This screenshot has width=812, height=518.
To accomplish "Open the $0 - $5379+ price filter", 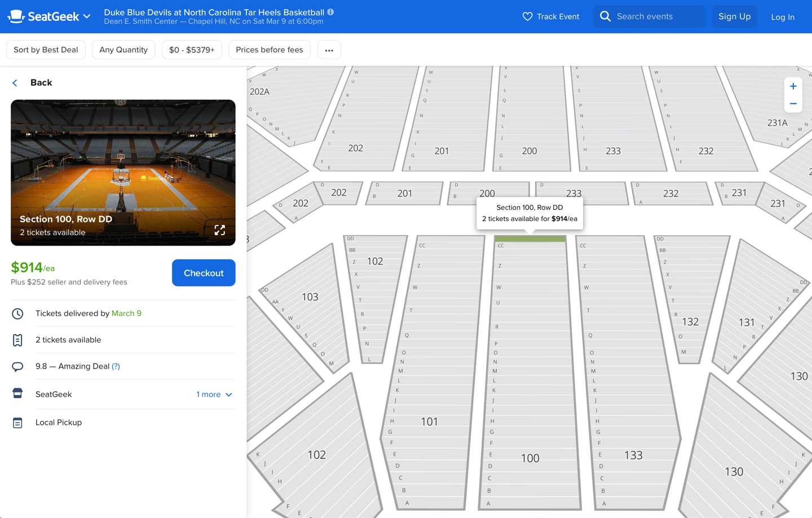I will 192,50.
